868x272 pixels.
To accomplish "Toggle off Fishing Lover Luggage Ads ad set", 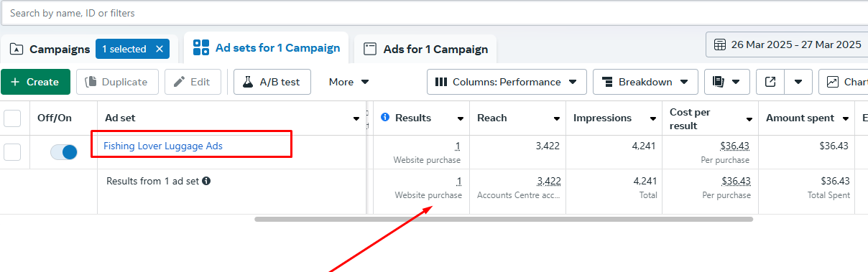I will click(63, 152).
